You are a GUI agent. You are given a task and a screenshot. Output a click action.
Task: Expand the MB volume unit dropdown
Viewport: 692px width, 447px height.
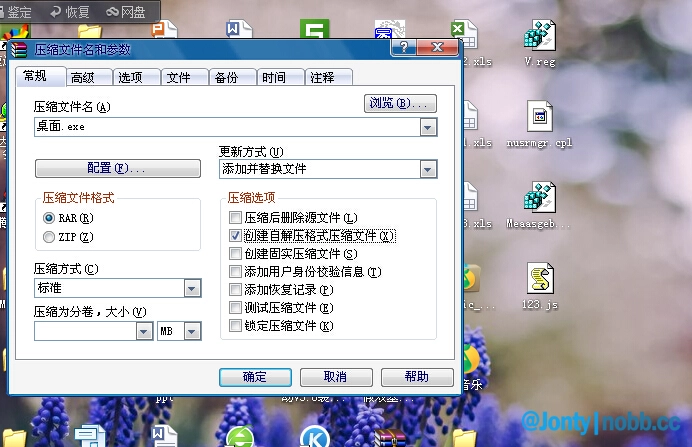[192, 331]
